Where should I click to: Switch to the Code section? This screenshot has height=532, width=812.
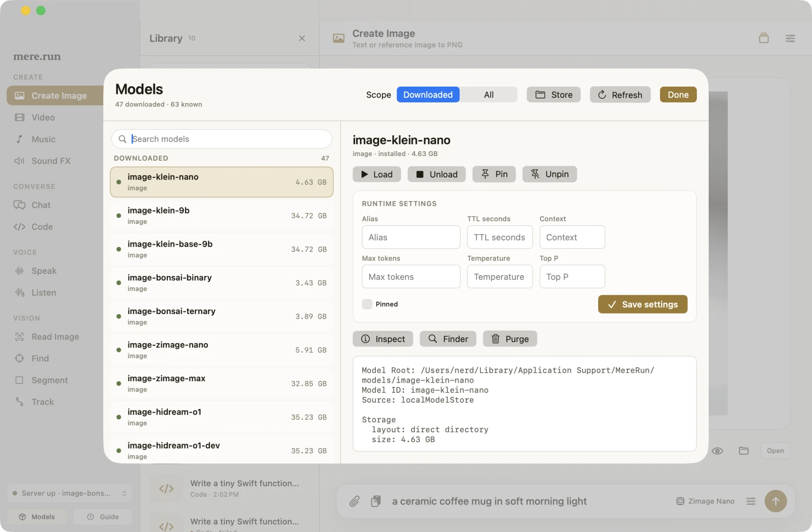click(x=42, y=227)
